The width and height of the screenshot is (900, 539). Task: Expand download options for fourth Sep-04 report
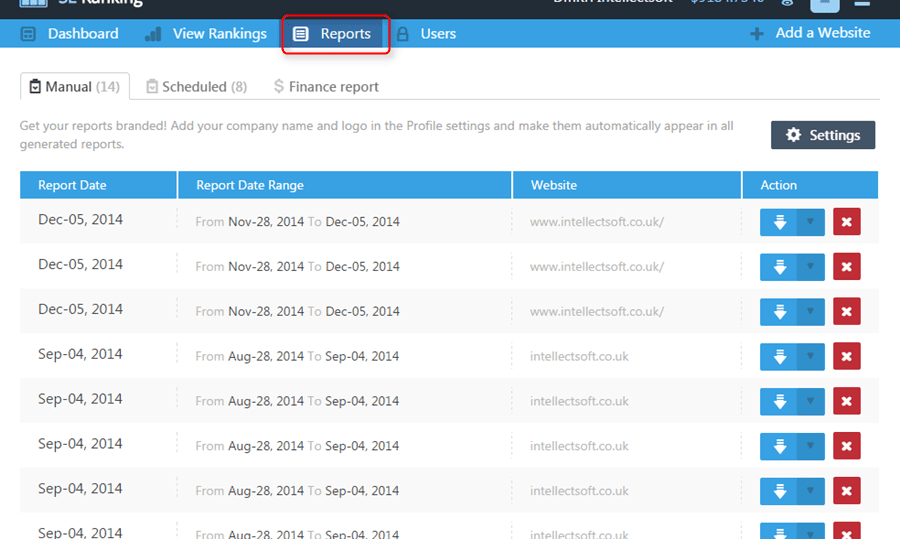point(810,491)
